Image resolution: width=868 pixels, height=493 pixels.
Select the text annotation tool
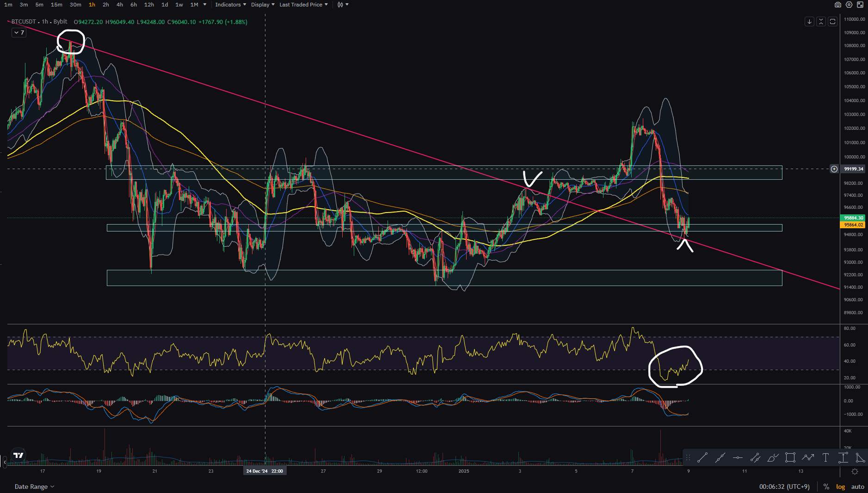pos(825,458)
